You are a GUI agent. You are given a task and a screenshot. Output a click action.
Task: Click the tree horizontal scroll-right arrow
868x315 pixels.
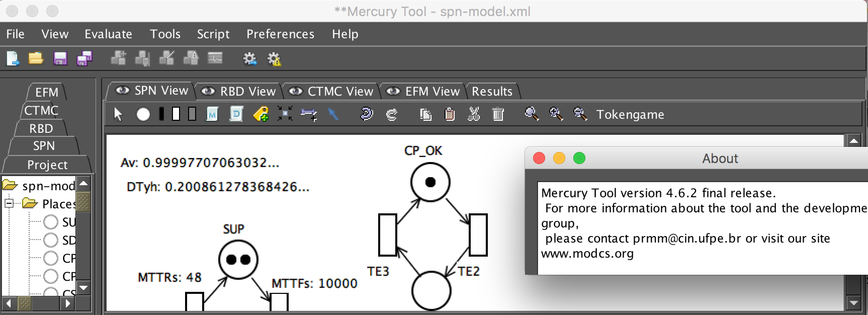[68, 303]
